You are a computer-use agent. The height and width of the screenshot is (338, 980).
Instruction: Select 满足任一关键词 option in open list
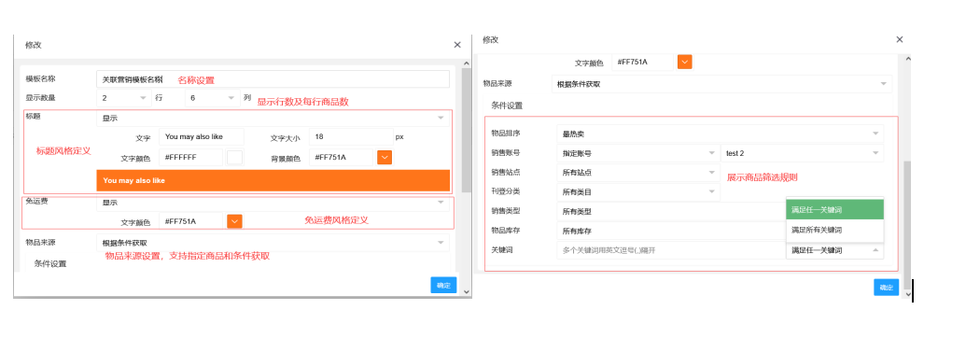pyautogui.click(x=834, y=210)
